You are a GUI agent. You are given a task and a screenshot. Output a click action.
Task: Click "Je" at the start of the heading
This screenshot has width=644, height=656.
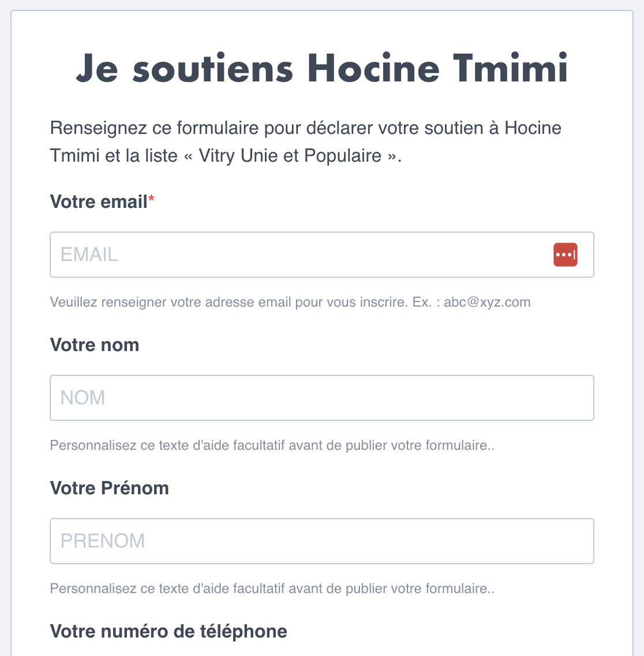[x=96, y=68]
